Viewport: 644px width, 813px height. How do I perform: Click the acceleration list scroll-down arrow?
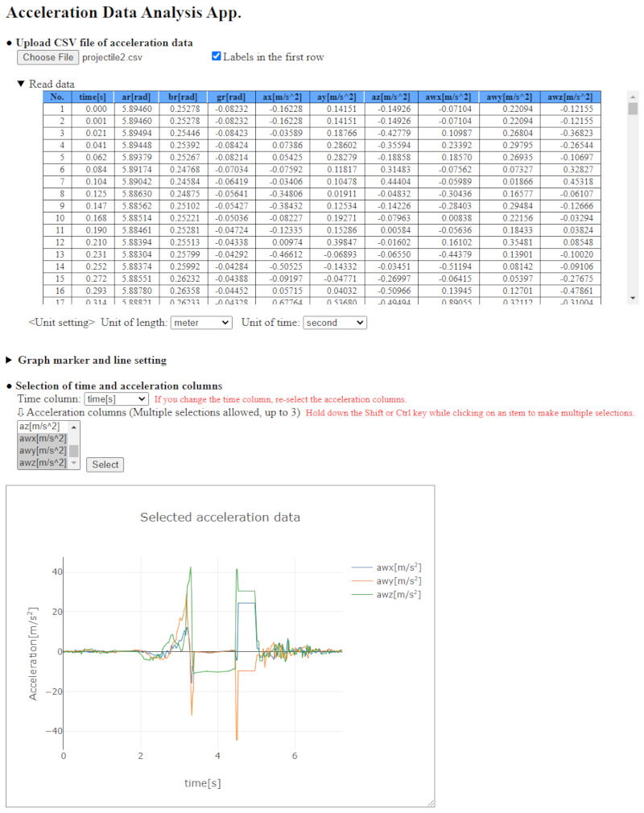73,463
